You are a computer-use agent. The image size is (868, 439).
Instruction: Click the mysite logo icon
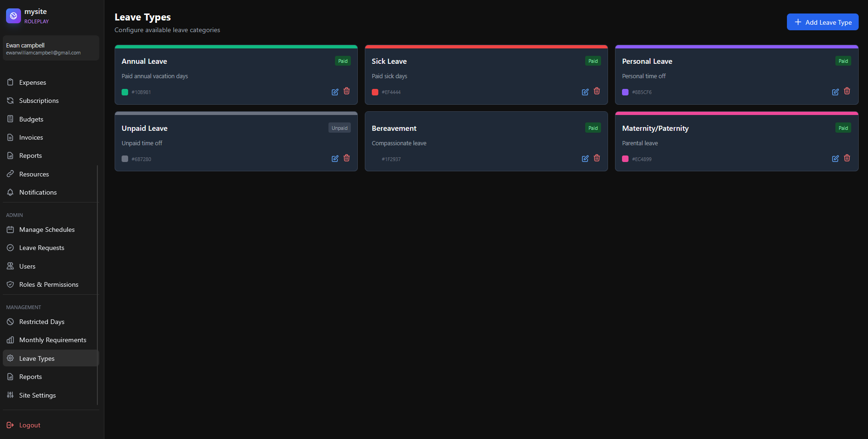pyautogui.click(x=14, y=16)
